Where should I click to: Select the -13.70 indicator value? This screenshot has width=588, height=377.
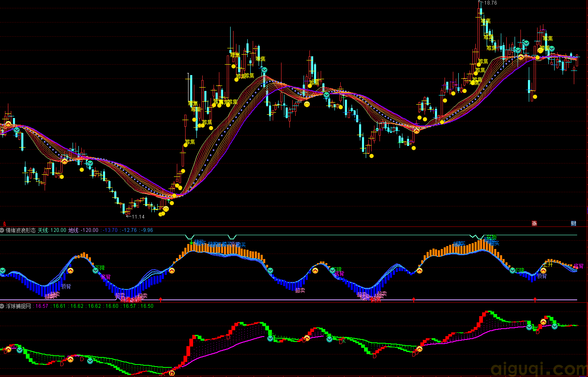click(x=111, y=230)
